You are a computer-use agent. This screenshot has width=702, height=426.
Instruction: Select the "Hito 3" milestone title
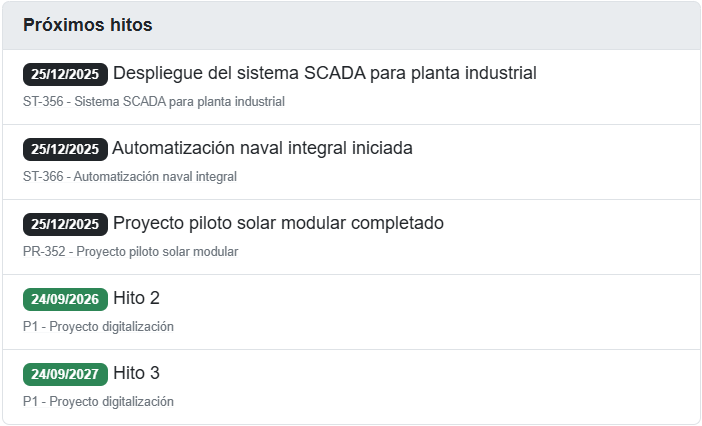pyautogui.click(x=136, y=373)
